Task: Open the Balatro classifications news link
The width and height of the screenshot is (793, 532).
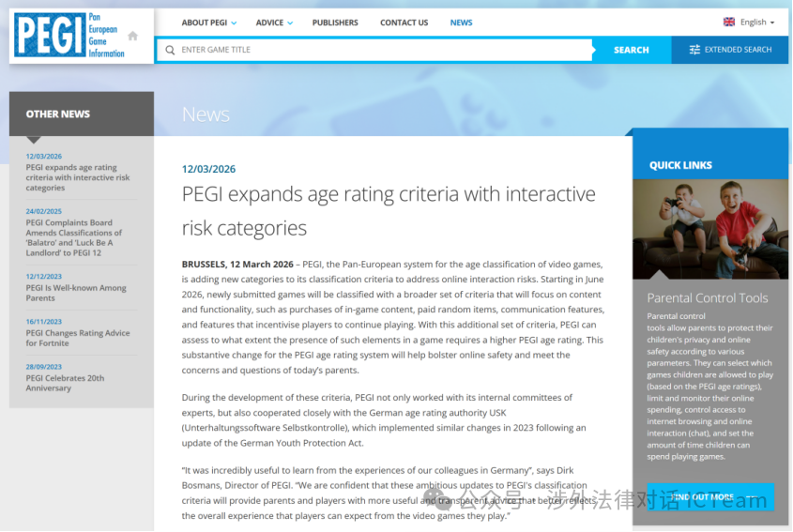Action: click(74, 237)
